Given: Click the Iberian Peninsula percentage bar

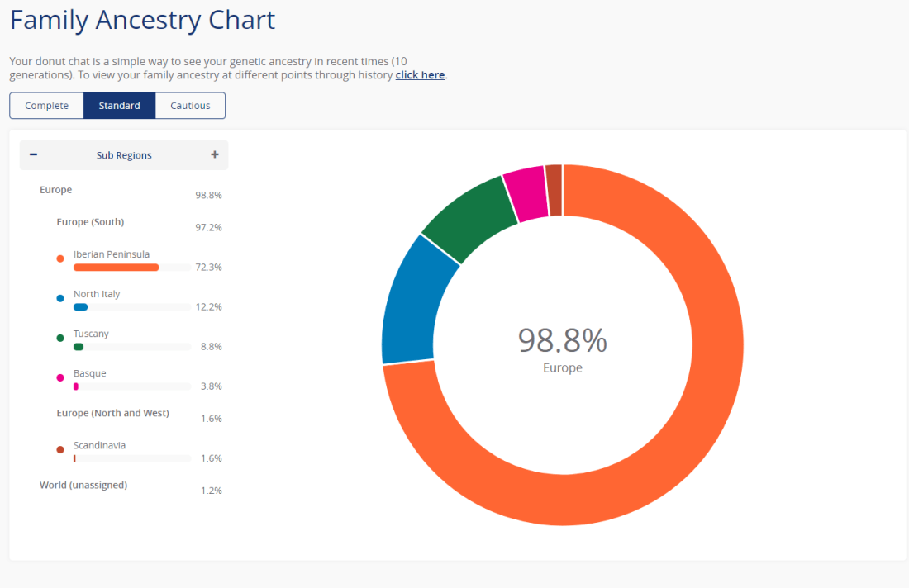Looking at the screenshot, I should [x=116, y=268].
